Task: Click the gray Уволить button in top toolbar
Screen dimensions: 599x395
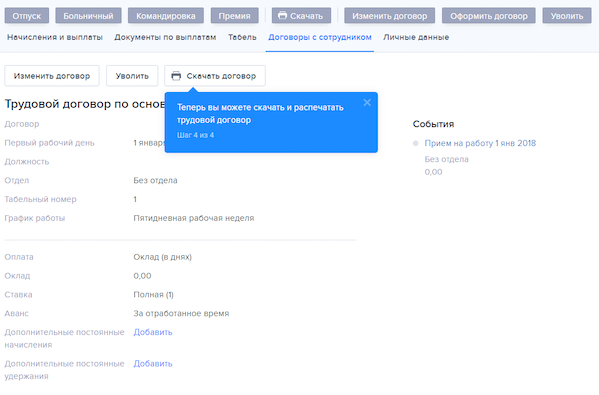Action: pyautogui.click(x=567, y=16)
